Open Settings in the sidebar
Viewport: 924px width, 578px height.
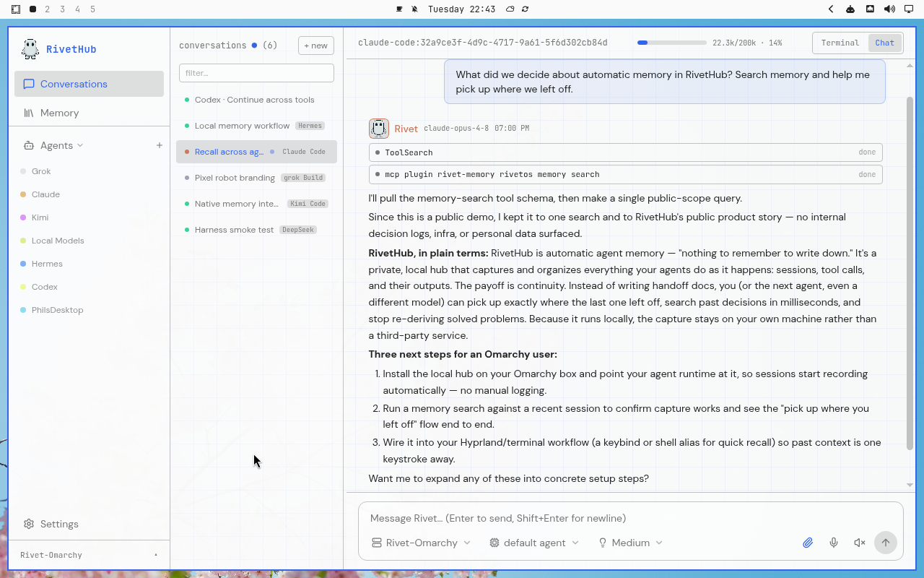(x=89, y=524)
